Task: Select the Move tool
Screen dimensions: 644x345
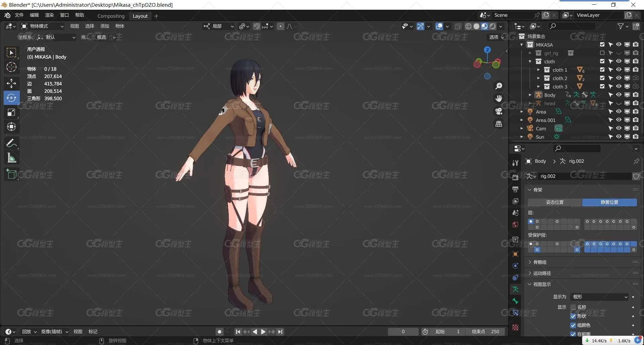Action: point(11,83)
